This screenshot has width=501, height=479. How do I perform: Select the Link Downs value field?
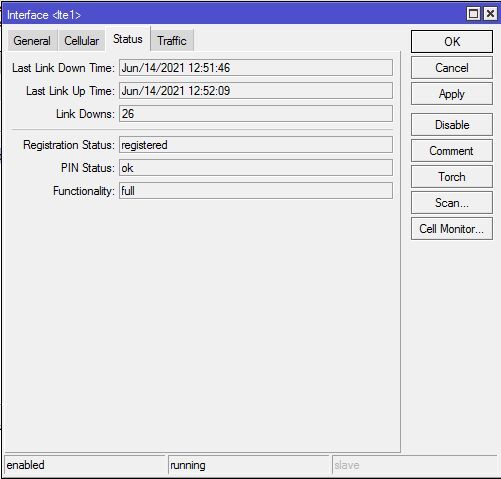point(256,114)
